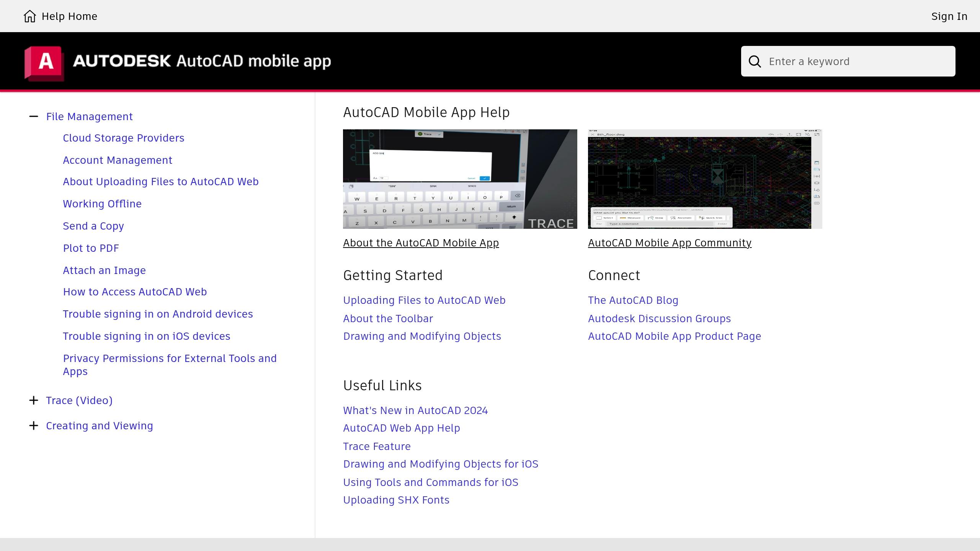Open AutoCAD Web App Help link
This screenshot has width=980, height=551.
pyautogui.click(x=402, y=428)
